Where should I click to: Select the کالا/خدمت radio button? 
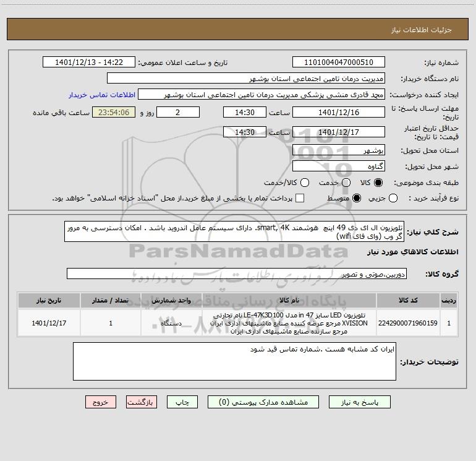click(x=305, y=183)
